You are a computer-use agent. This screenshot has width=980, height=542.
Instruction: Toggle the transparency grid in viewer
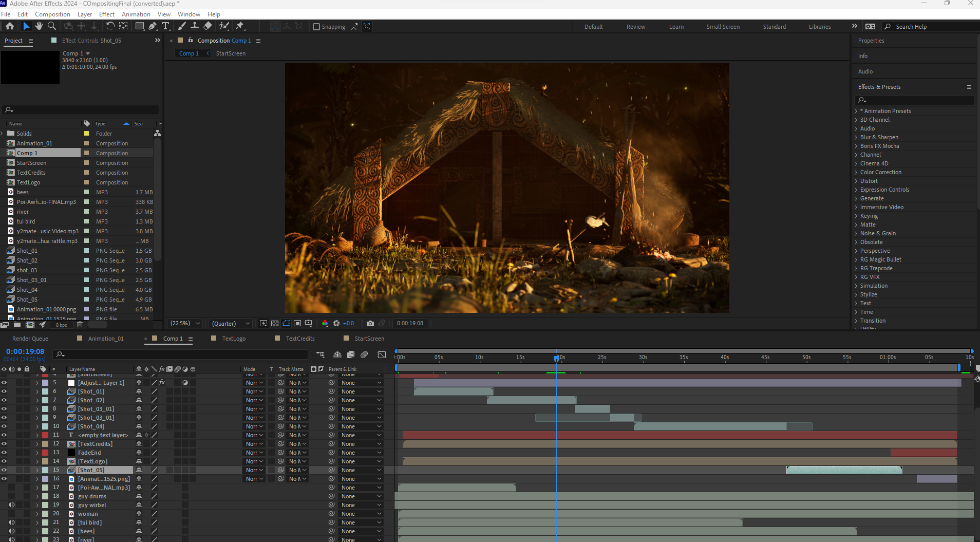(x=275, y=323)
